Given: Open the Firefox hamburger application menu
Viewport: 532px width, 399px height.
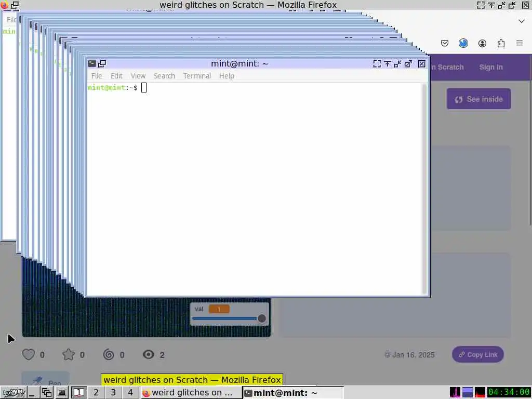Looking at the screenshot, I should (520, 43).
